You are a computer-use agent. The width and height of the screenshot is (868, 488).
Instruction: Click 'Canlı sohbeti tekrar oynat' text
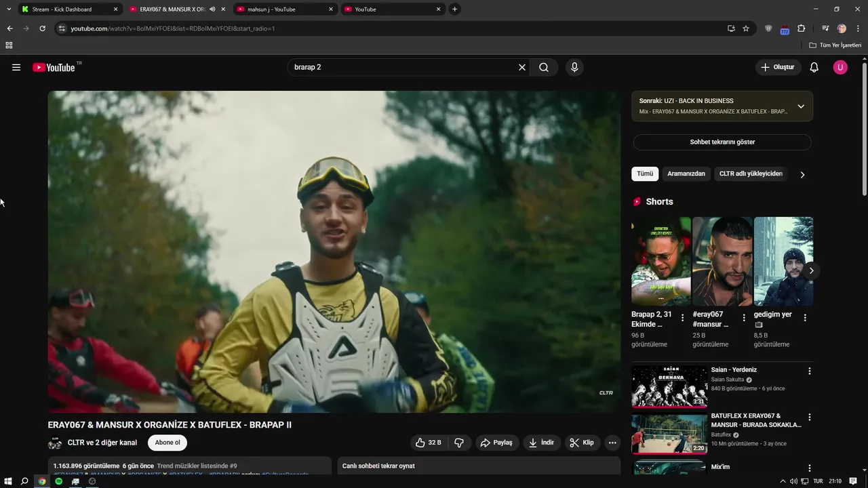[378, 466]
